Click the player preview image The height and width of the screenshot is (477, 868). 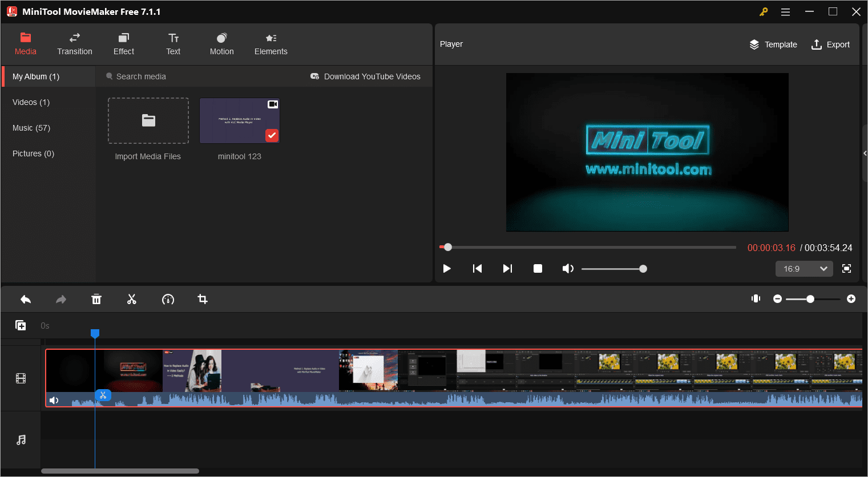point(647,152)
